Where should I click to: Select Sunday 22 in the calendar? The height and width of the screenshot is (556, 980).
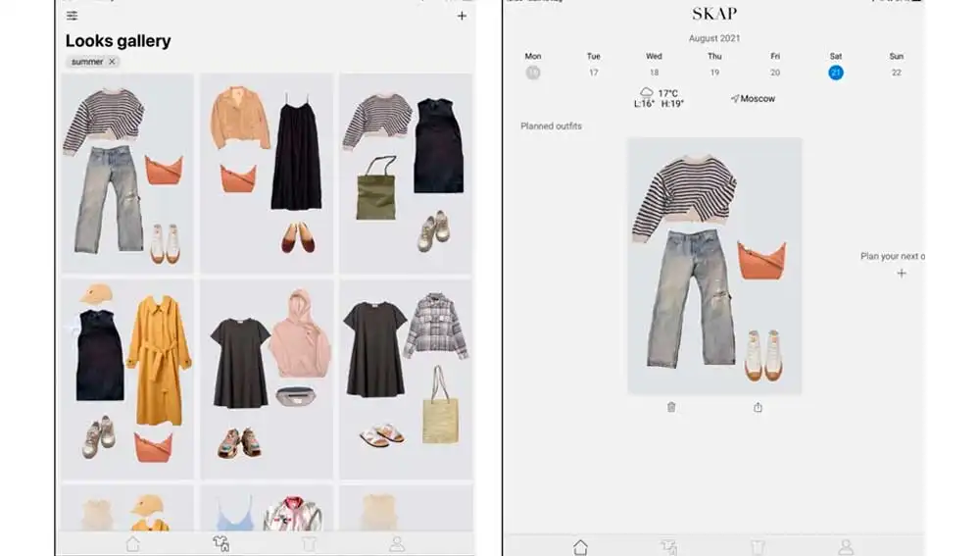pyautogui.click(x=897, y=73)
